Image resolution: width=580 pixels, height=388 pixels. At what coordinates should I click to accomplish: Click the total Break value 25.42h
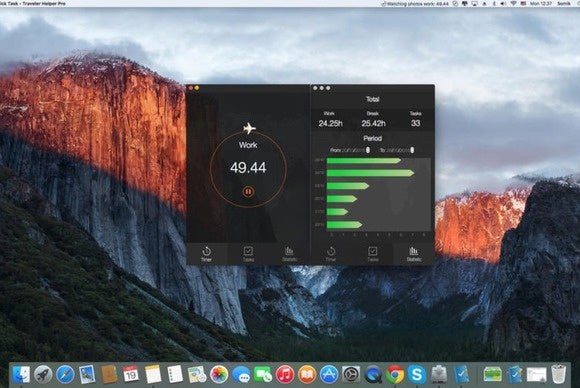pyautogui.click(x=373, y=123)
